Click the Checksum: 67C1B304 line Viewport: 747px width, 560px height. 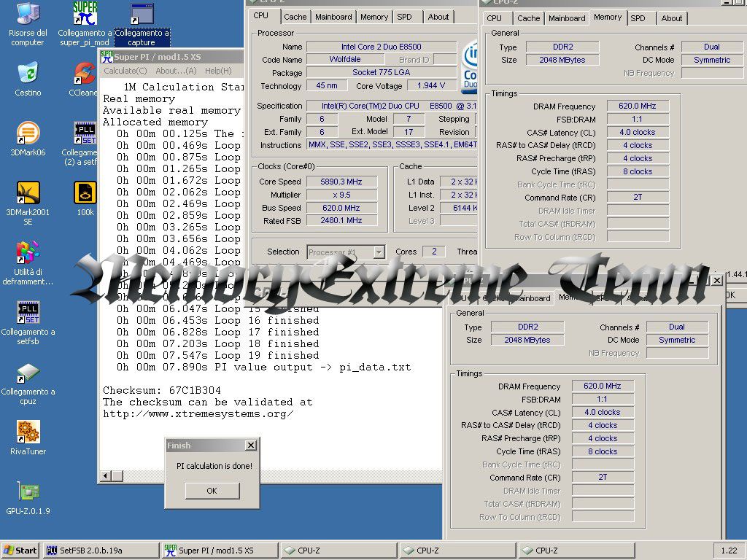tap(162, 391)
